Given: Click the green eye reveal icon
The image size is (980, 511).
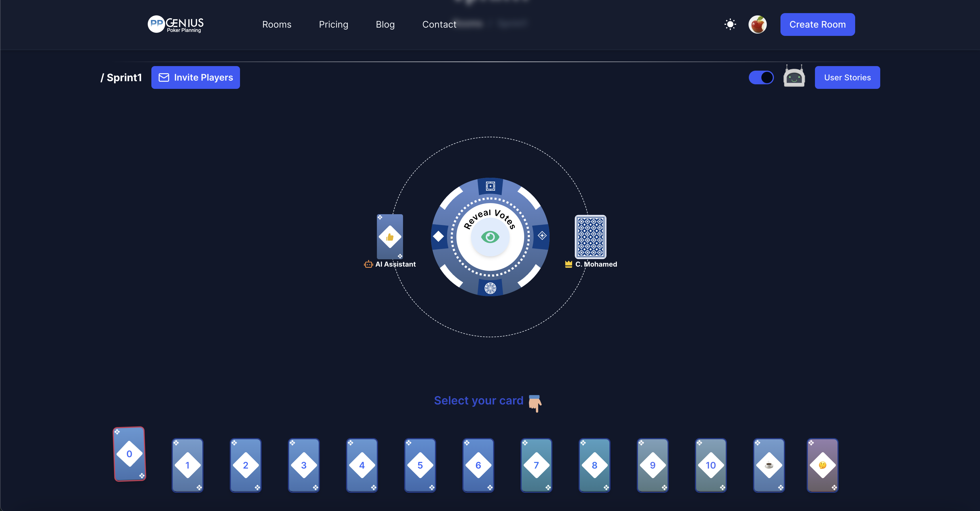Looking at the screenshot, I should pos(490,237).
